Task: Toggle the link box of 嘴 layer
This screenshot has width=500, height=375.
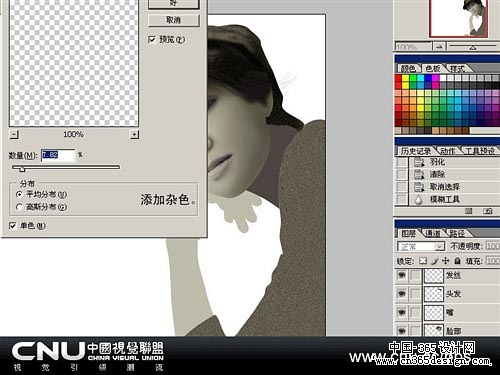Action: pyautogui.click(x=415, y=312)
